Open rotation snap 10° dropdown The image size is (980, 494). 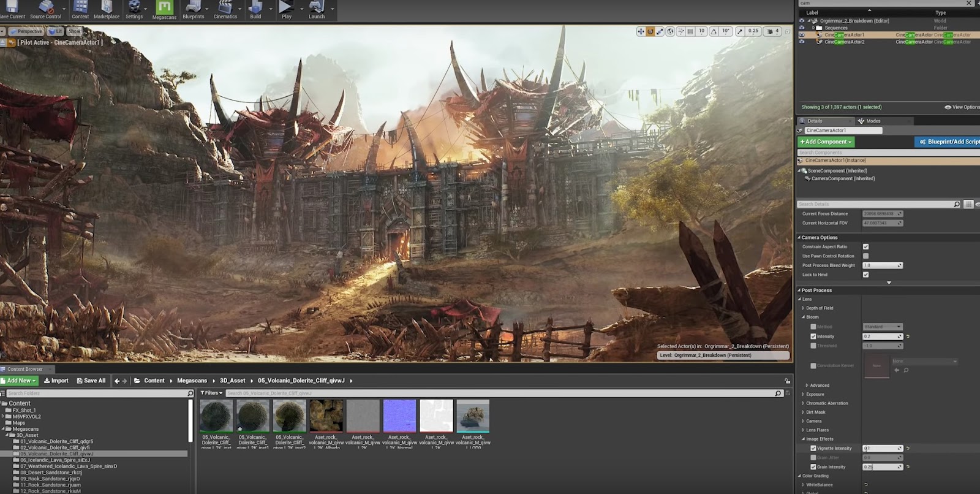726,31
